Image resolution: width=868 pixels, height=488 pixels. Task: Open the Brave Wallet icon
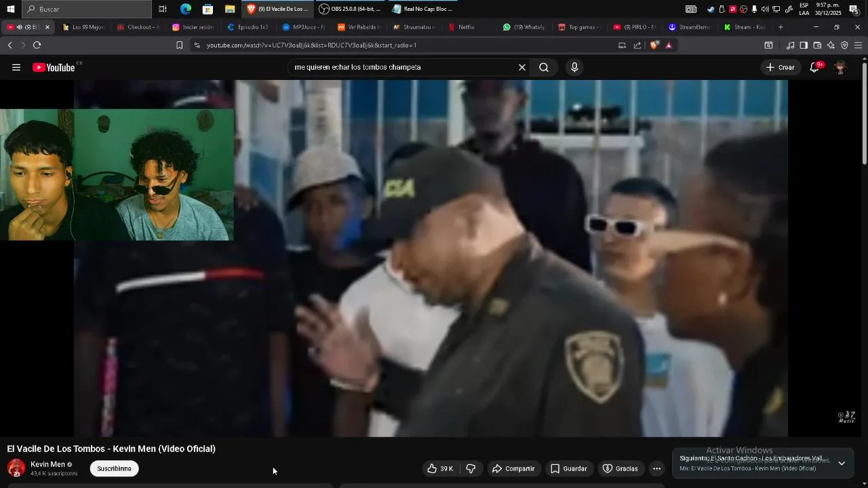[x=817, y=45]
